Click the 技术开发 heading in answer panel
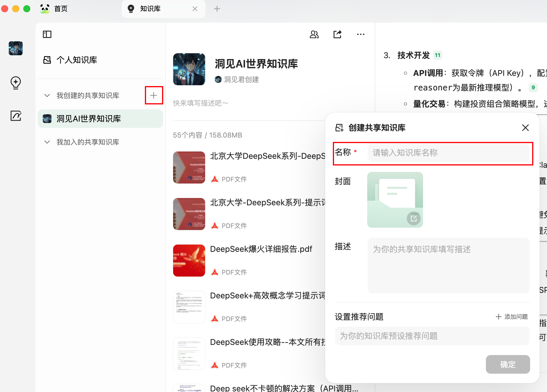This screenshot has height=392, width=547. click(413, 55)
